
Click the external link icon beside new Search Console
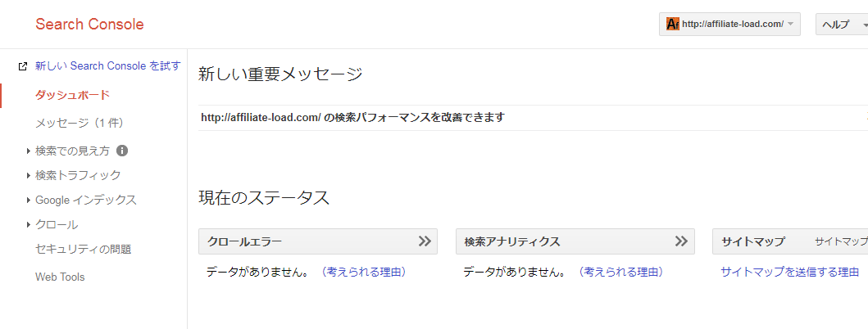pyautogui.click(x=22, y=66)
